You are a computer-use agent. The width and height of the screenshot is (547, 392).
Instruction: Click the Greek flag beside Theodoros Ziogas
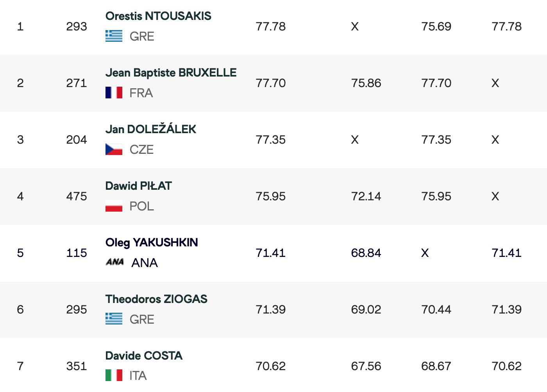(114, 319)
